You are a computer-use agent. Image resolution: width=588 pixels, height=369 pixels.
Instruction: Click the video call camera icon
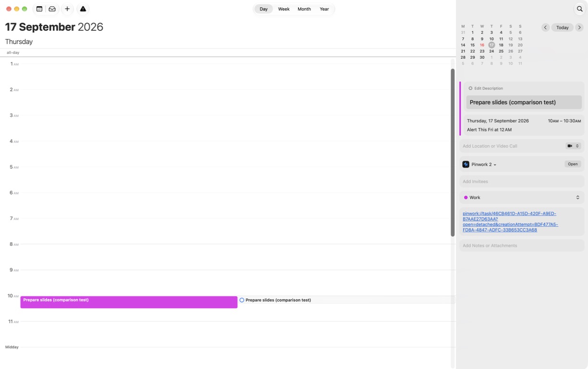(x=570, y=146)
